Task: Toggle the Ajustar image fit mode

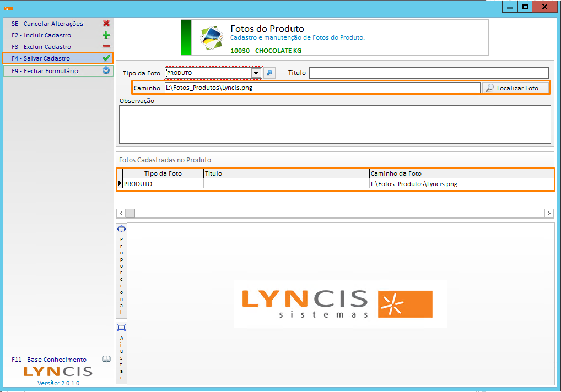Action: 122,352
